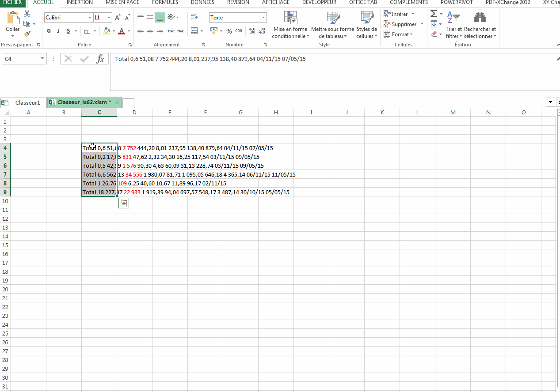This screenshot has width=560, height=392.
Task: Open the Police dialog launcher
Action: (x=130, y=45)
